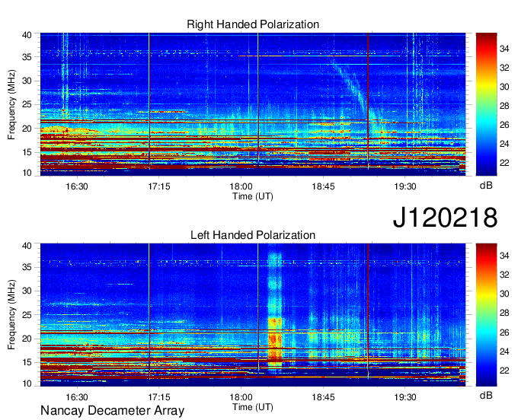Screen dimensions: 518x420
Task: Click the 18:45 tick under Right Handed plot
Action: (x=323, y=186)
